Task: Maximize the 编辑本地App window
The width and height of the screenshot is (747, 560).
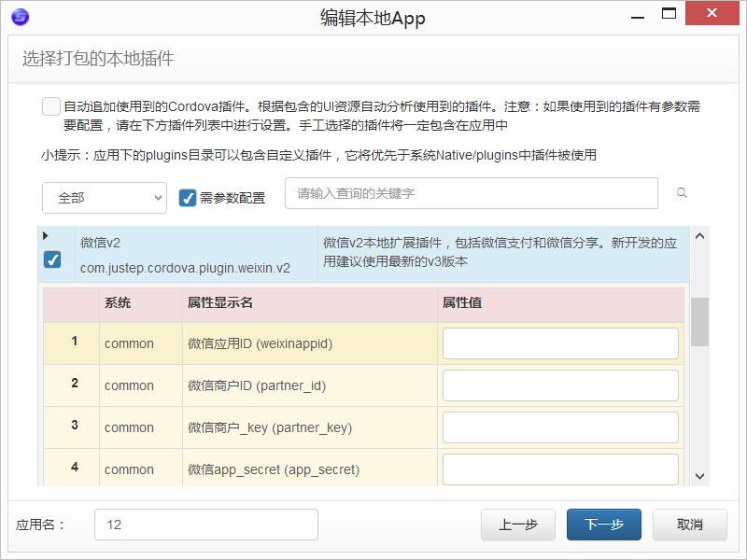Action: pos(669,14)
